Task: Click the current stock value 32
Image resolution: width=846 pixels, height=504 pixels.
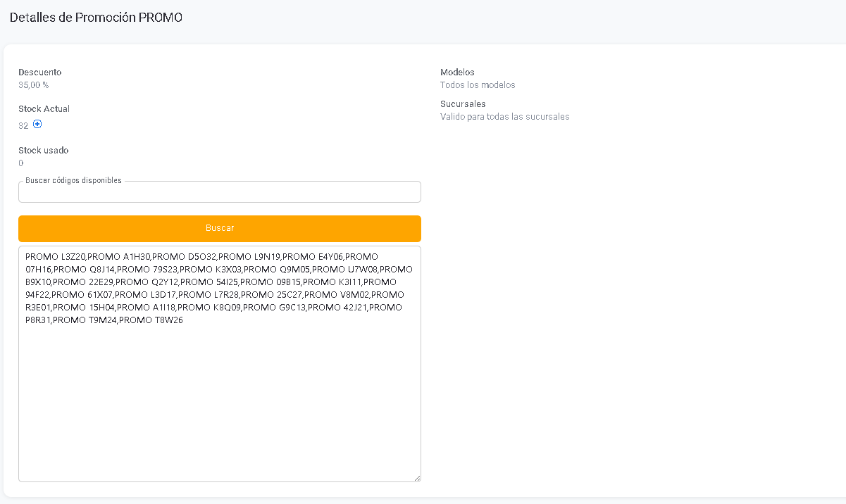Action: click(x=23, y=126)
